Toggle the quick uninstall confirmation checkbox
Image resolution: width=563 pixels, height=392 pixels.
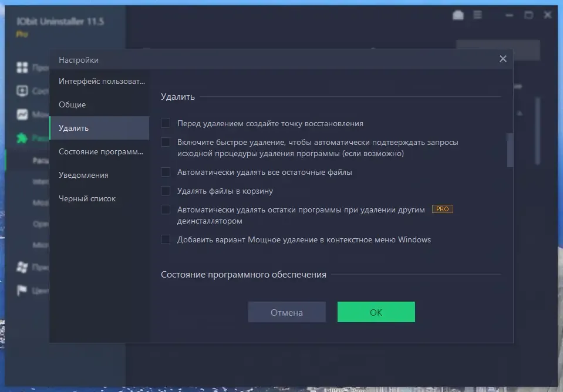166,142
